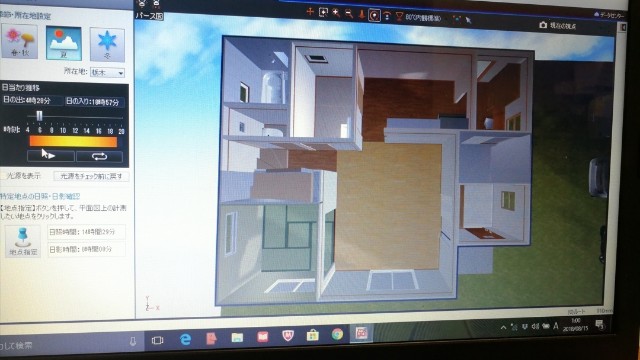
Task: Click the 地点指定 pushpin button
Action: pos(23,241)
